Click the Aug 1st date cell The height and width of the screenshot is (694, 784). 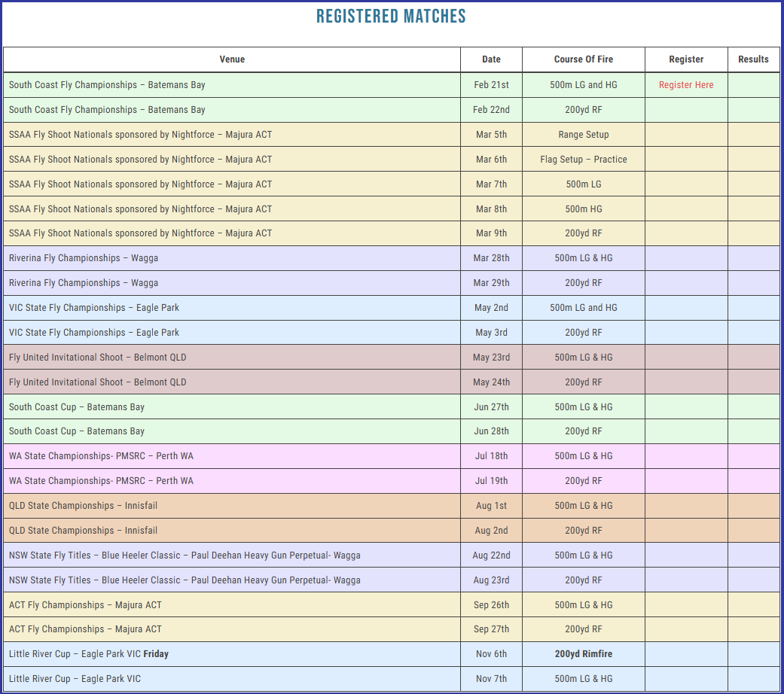[x=491, y=506]
